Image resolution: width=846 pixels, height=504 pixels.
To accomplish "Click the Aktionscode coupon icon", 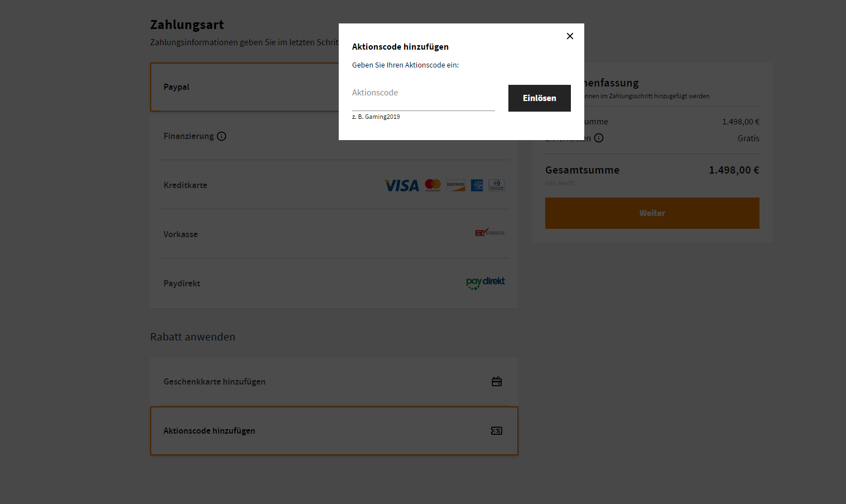I will 497,431.
